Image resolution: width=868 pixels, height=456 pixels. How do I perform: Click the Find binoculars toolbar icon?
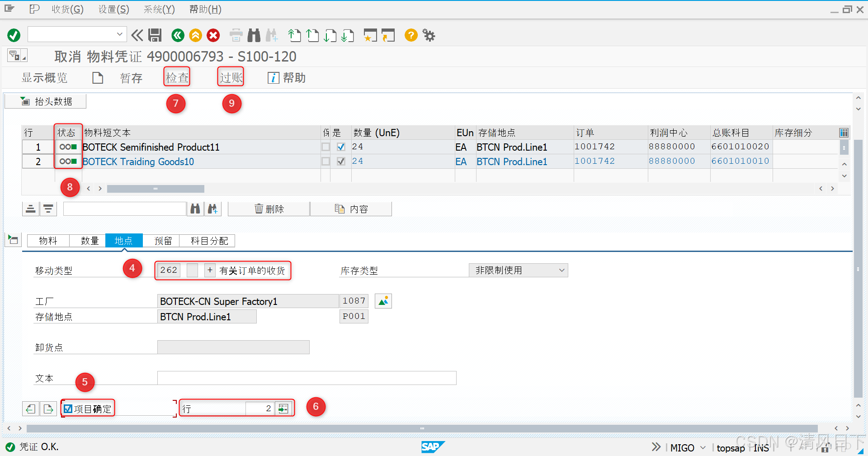point(254,35)
